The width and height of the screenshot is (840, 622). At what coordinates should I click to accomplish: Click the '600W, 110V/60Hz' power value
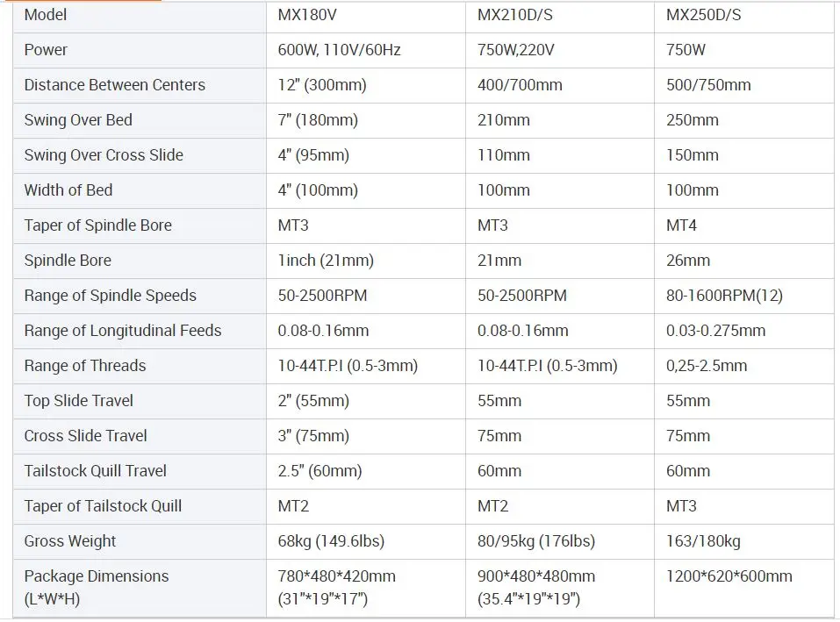(x=339, y=50)
